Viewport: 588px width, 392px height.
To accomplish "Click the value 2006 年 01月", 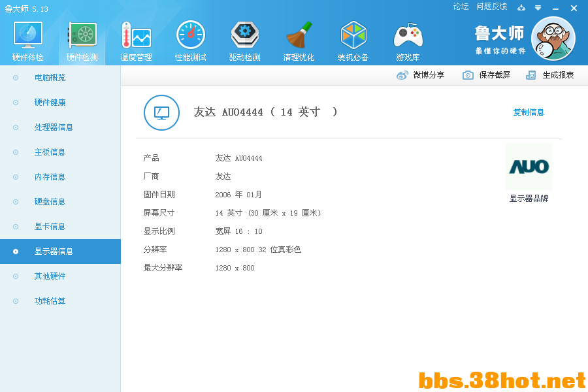I will click(x=238, y=195).
